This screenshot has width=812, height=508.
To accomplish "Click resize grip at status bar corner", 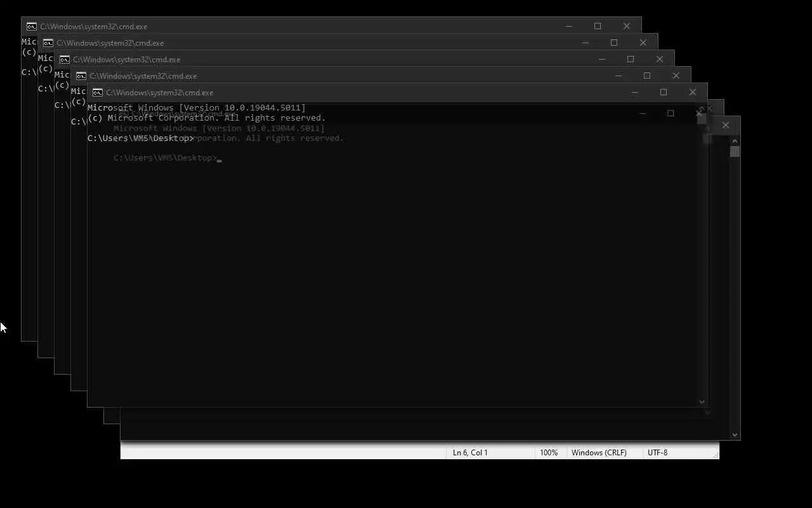I will (x=716, y=455).
